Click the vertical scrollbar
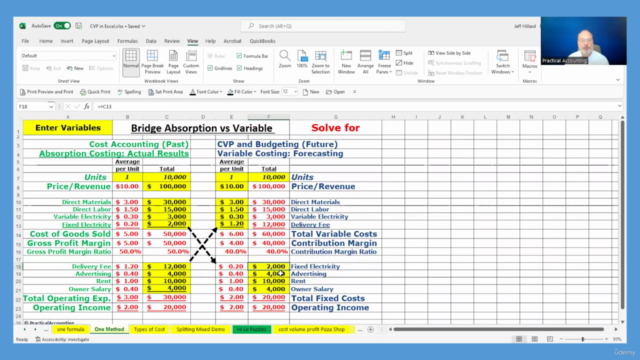Image resolution: width=640 pixels, height=360 pixels. 622,214
